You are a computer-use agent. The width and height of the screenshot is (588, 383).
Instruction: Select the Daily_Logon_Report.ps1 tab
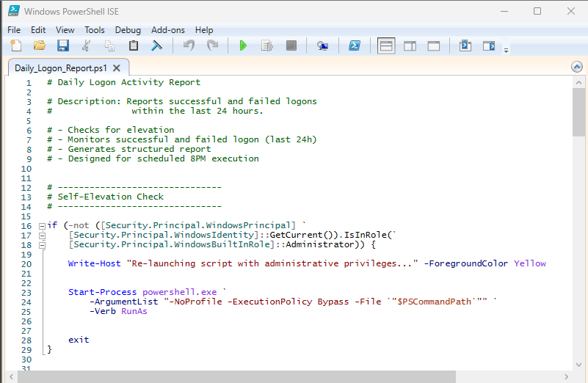[61, 68]
